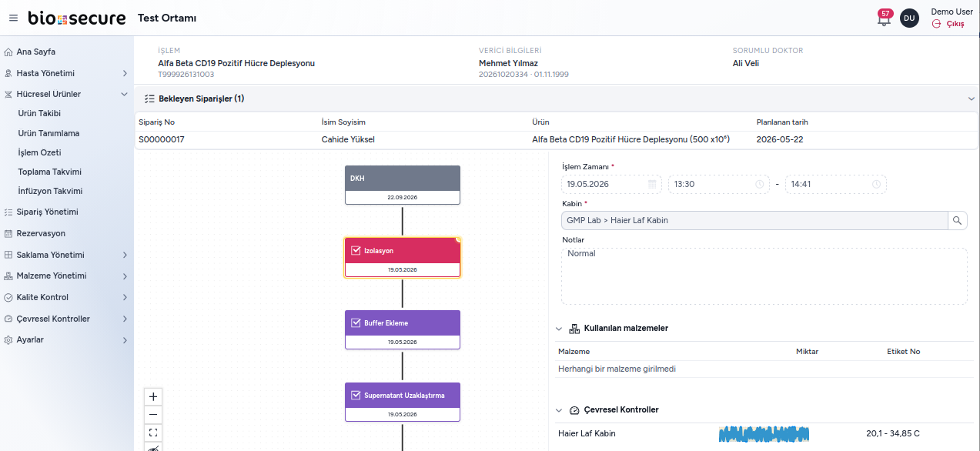Open the DU user avatar
The width and height of the screenshot is (980, 451).
click(x=909, y=18)
